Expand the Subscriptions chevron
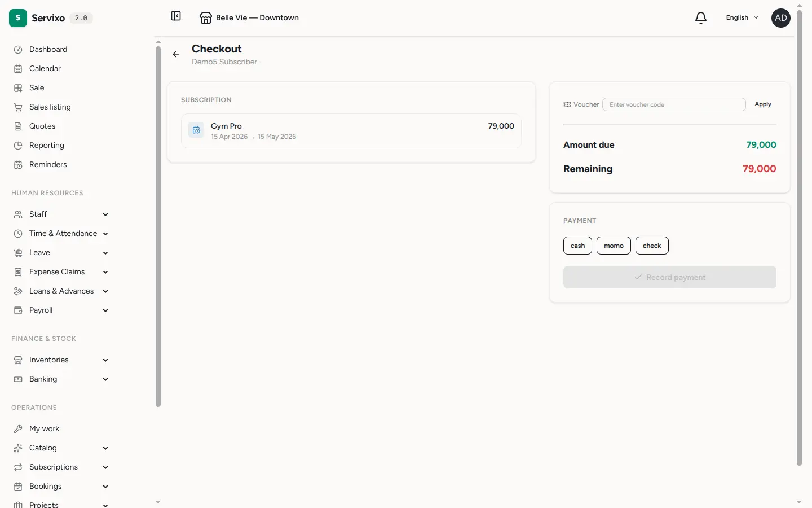This screenshot has height=508, width=812. click(x=105, y=467)
